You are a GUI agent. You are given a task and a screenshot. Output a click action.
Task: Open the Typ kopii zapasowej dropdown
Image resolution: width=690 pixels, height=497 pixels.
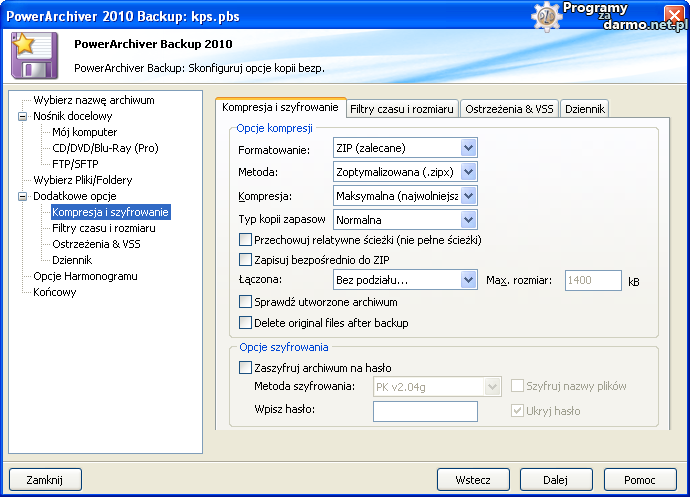[x=468, y=219]
